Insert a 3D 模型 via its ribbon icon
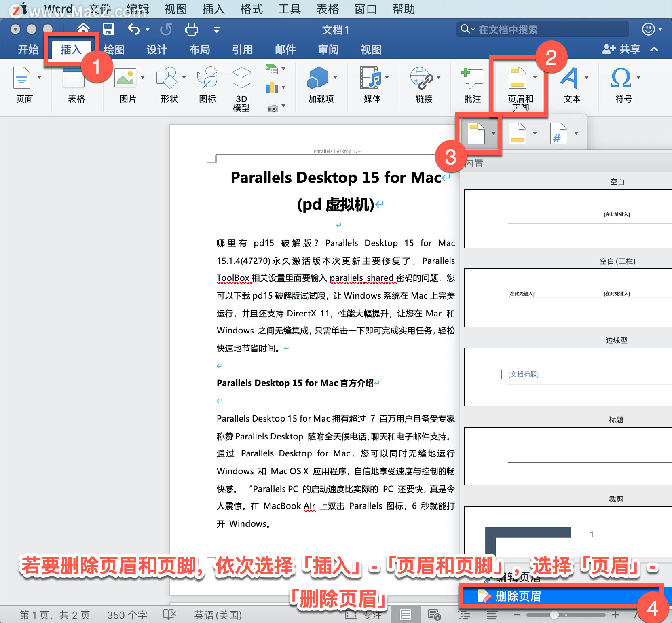Viewport: 672px width, 623px height. 241,78
